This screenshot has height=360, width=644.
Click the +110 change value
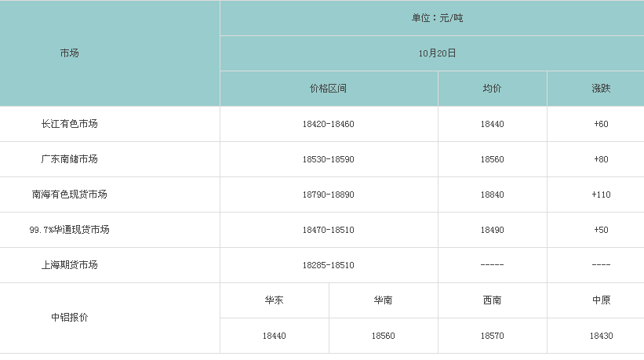[602, 195]
